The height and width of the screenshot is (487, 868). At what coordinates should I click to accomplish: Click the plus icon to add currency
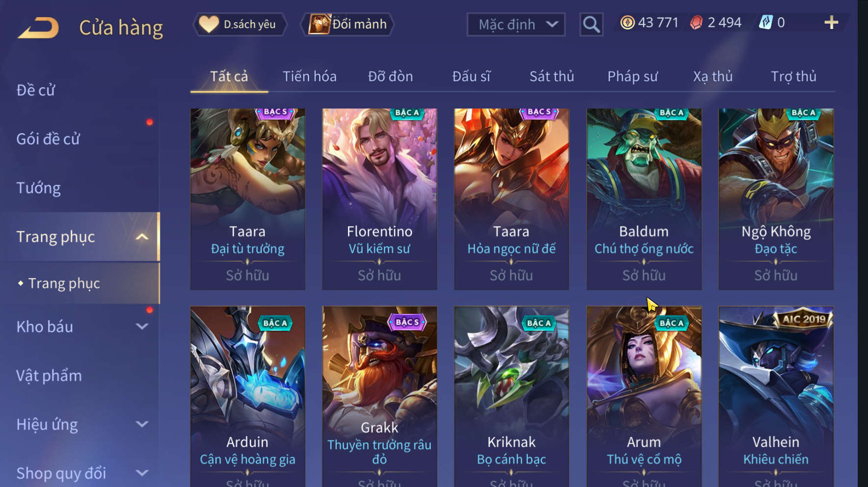tap(831, 23)
